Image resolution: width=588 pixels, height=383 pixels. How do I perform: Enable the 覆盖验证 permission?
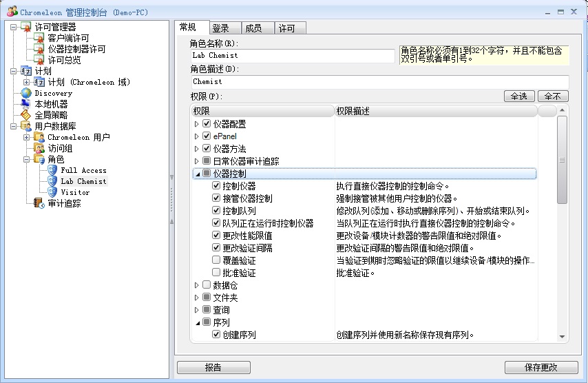click(x=216, y=260)
